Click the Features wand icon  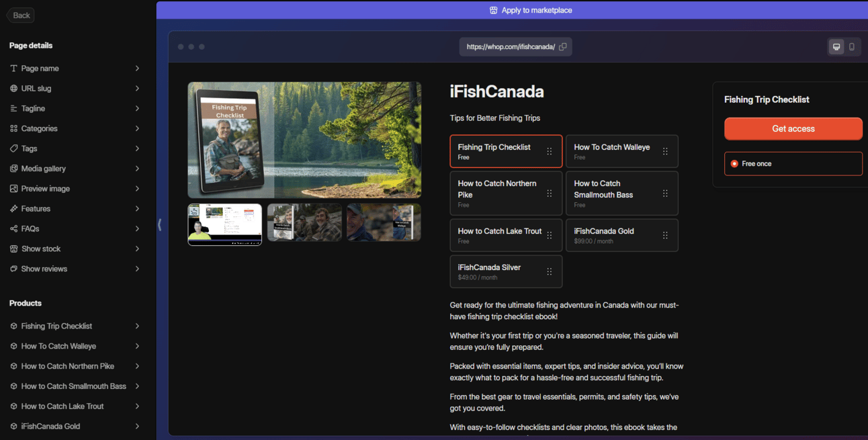click(13, 209)
